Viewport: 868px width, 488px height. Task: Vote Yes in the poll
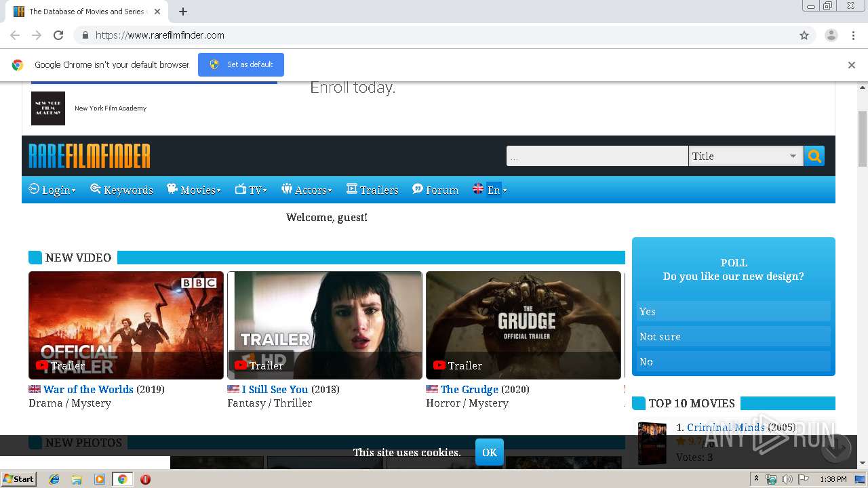pyautogui.click(x=733, y=311)
